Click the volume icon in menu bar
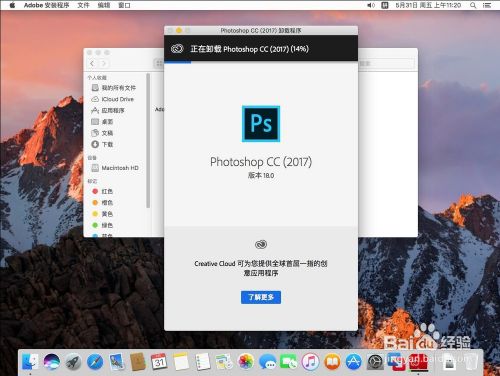The width and height of the screenshot is (500, 376). 371,5
